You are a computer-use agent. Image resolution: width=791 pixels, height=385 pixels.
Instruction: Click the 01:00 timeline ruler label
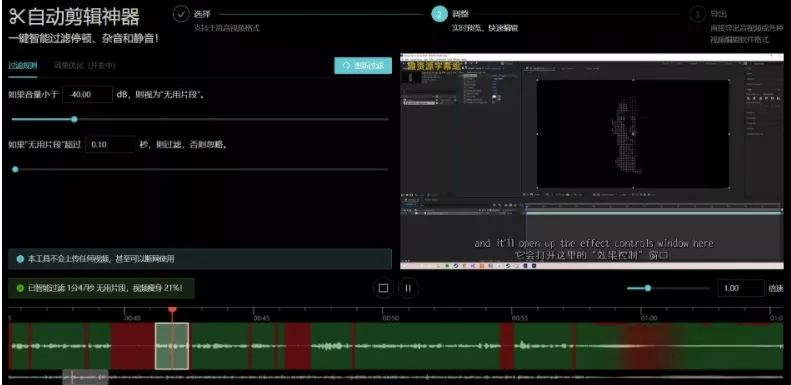pos(649,318)
